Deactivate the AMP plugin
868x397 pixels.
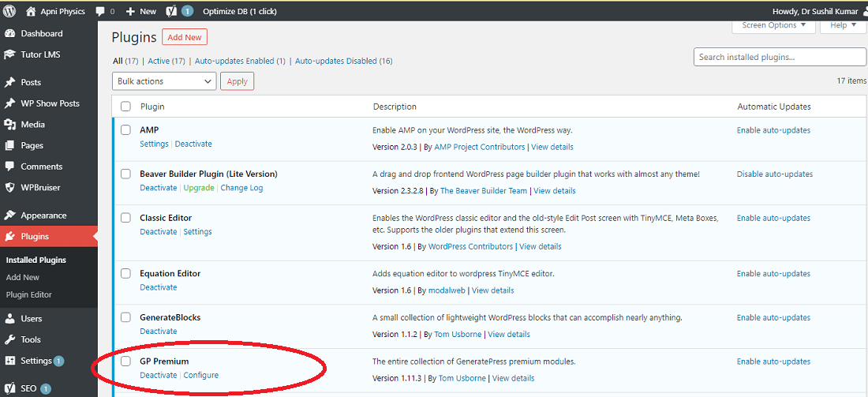point(193,144)
